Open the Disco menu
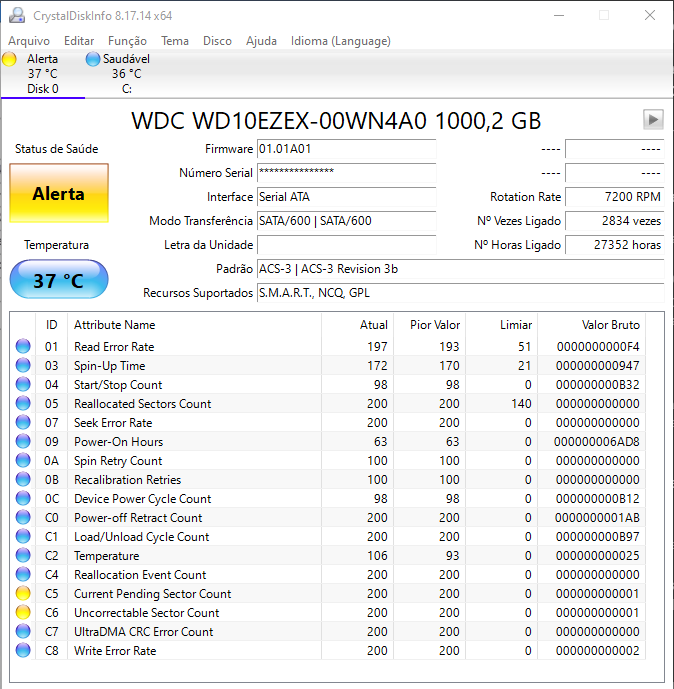The image size is (674, 689). pyautogui.click(x=217, y=41)
